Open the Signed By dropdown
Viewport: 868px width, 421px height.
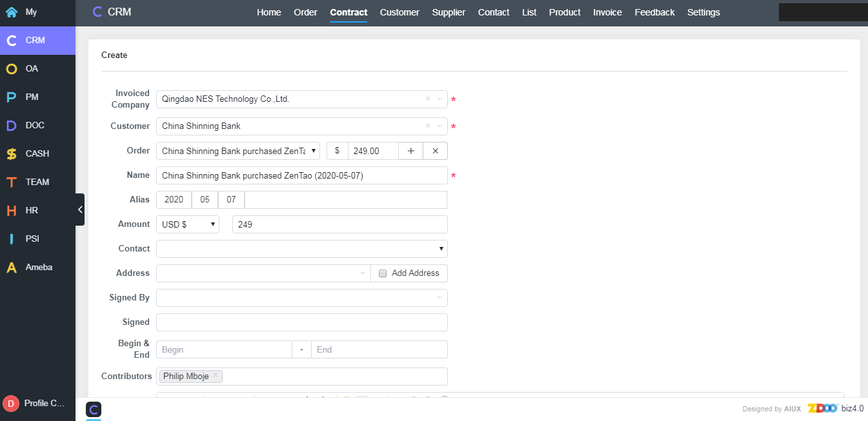[x=302, y=298]
